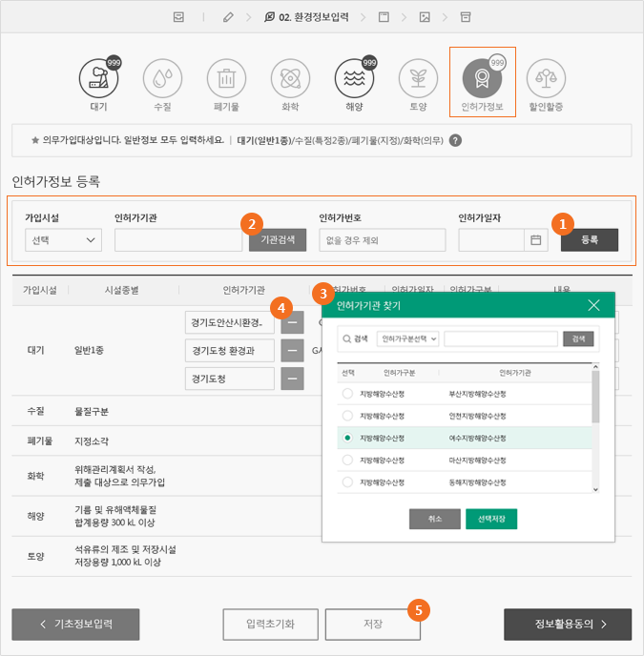Click the 인허가일자 date field

491,240
